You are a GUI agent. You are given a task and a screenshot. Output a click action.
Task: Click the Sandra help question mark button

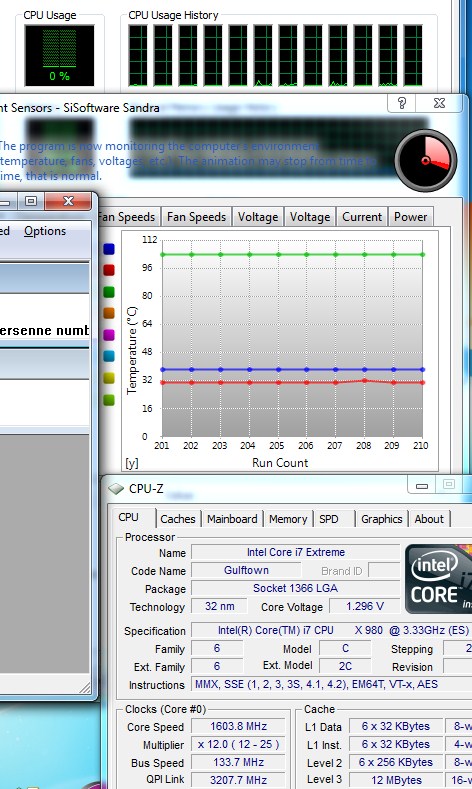click(x=402, y=103)
